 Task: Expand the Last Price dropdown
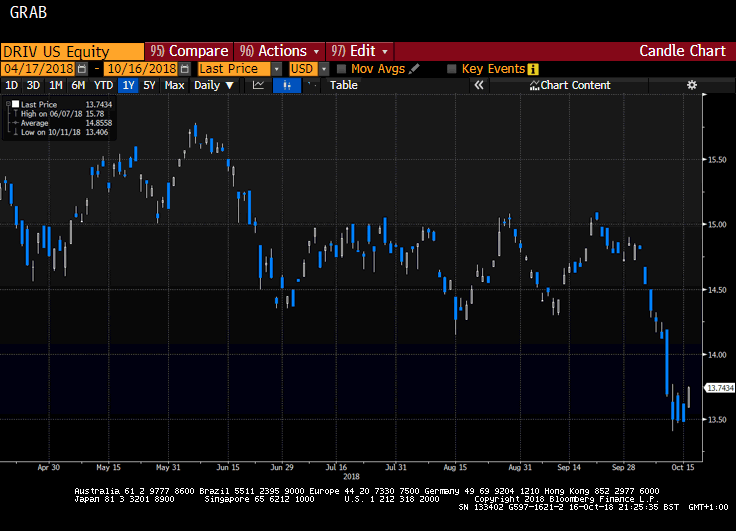pos(277,69)
